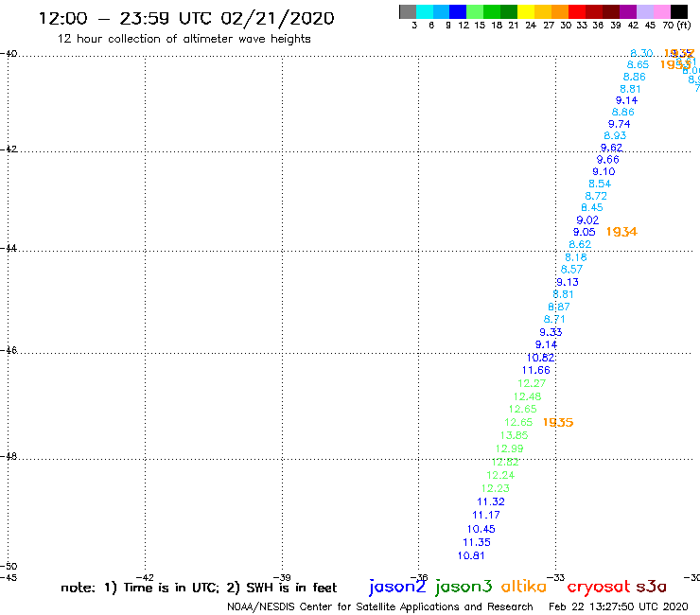Image resolution: width=700 pixels, height=615 pixels.
Task: Click the wave height value 12.27
Action: click(x=532, y=383)
